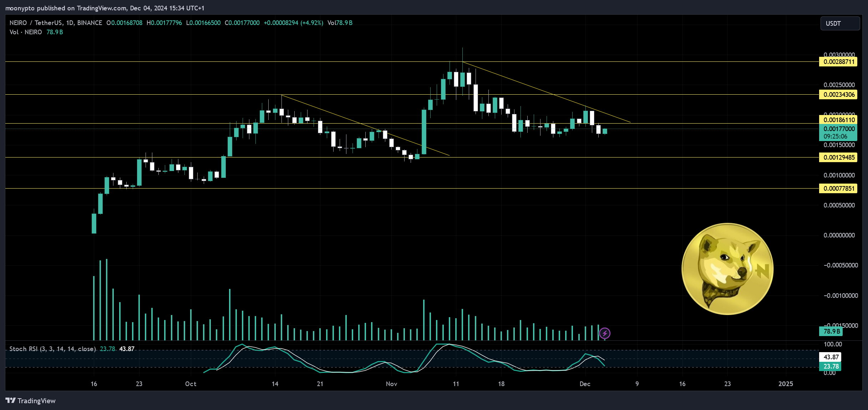Screen dimensions: 868x410
Task: Select the Stoch RSI indicator legend
Action: 52,349
